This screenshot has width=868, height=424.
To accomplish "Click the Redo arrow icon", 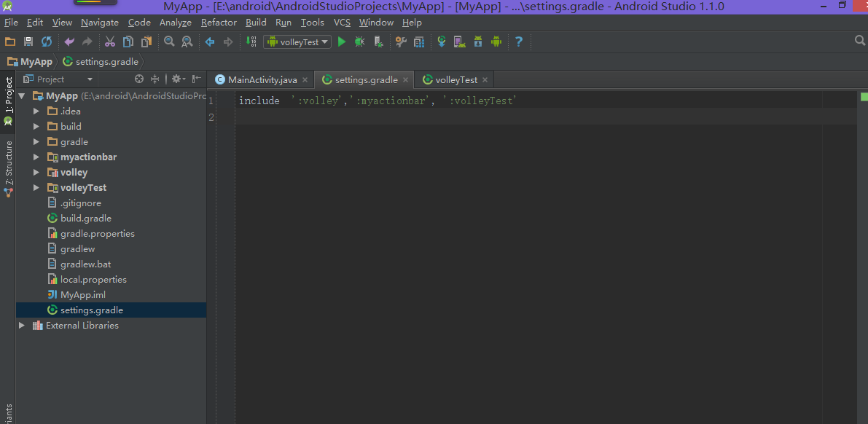I will coord(87,42).
